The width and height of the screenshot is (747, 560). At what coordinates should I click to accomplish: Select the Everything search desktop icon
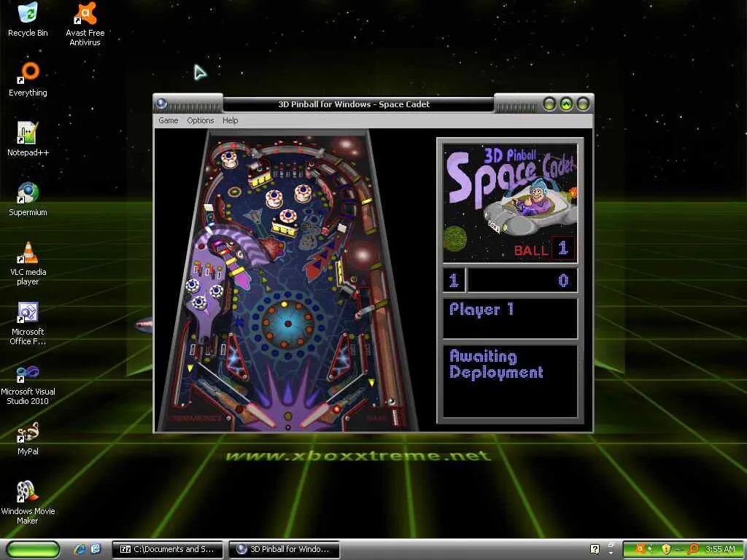click(28, 79)
